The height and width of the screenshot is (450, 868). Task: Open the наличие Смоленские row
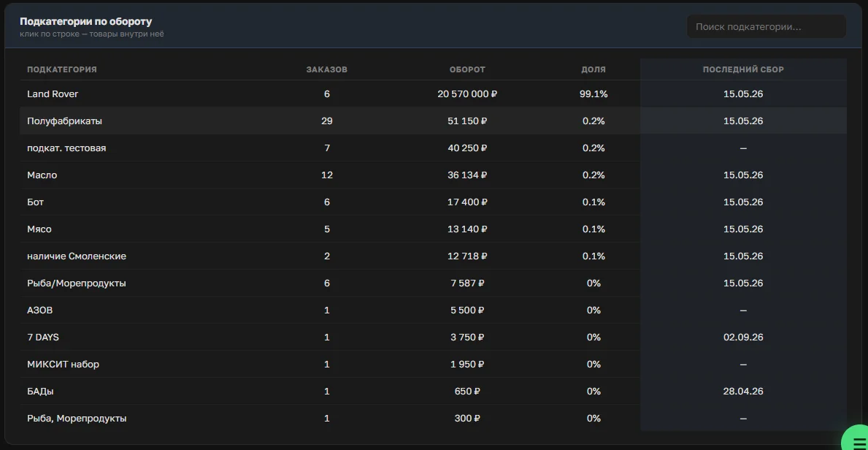[433, 256]
